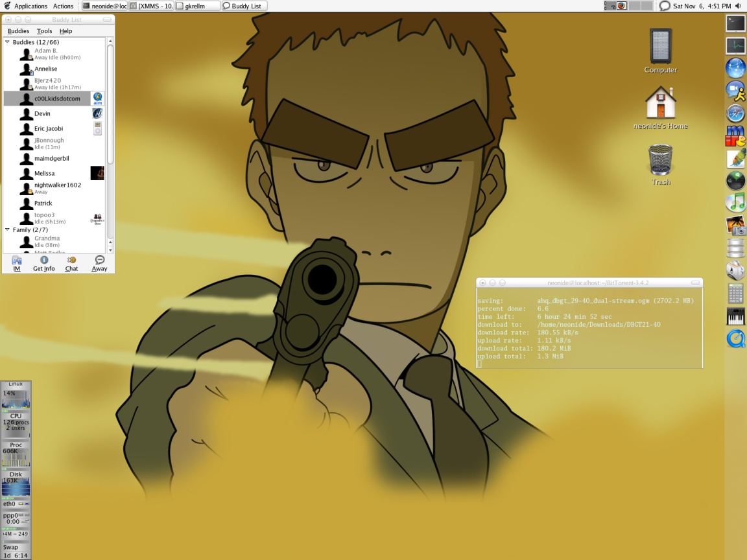The image size is (747, 560).
Task: Open the feather quill editor dock icon
Action: [735, 159]
